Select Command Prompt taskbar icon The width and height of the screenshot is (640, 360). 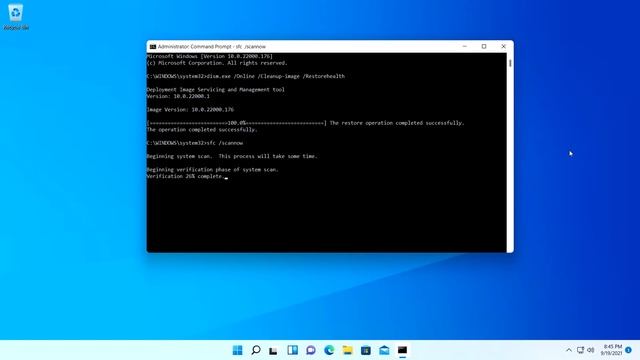coord(402,350)
